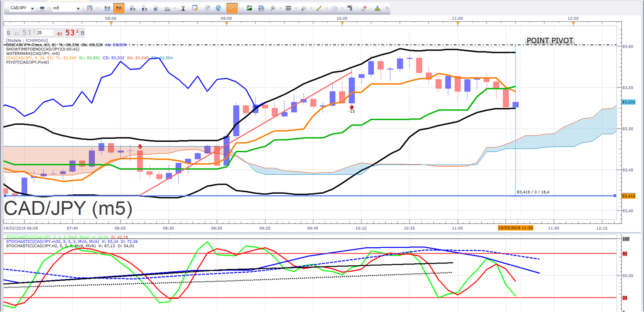The height and width of the screenshot is (312, 644).
Task: Toggle the Ask price button
Action: click(x=119, y=8)
